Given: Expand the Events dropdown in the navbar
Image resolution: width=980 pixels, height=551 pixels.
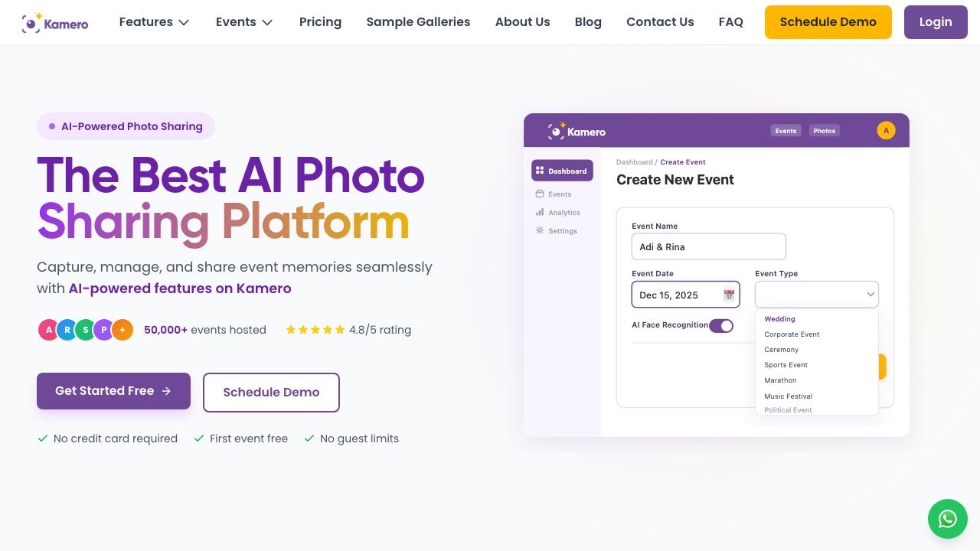Looking at the screenshot, I should pos(244,22).
